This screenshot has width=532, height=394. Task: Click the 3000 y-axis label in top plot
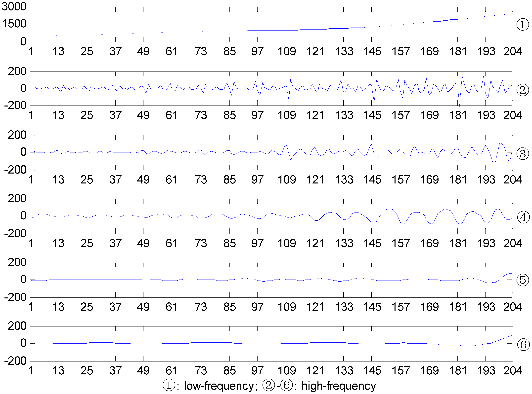pos(14,6)
